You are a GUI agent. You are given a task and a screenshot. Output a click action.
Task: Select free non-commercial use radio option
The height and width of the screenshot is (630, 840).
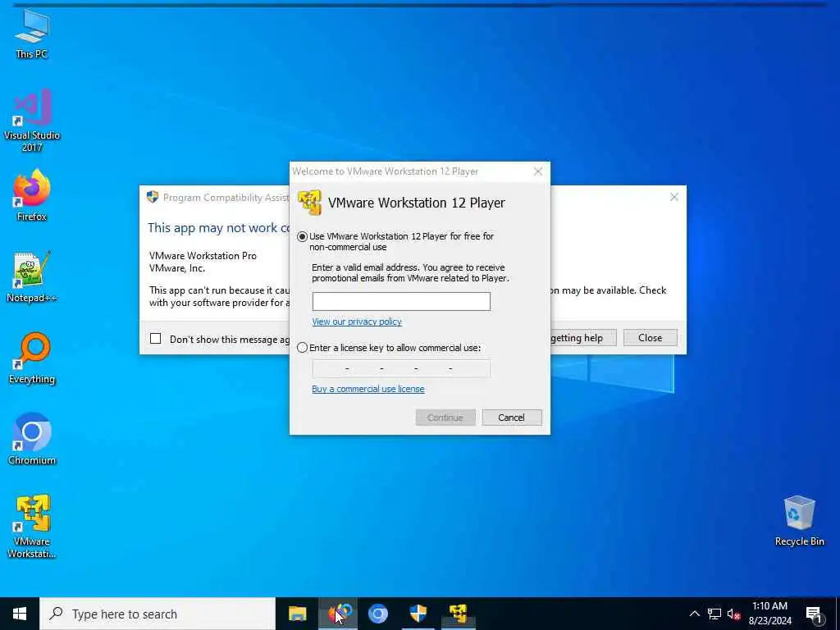(302, 236)
